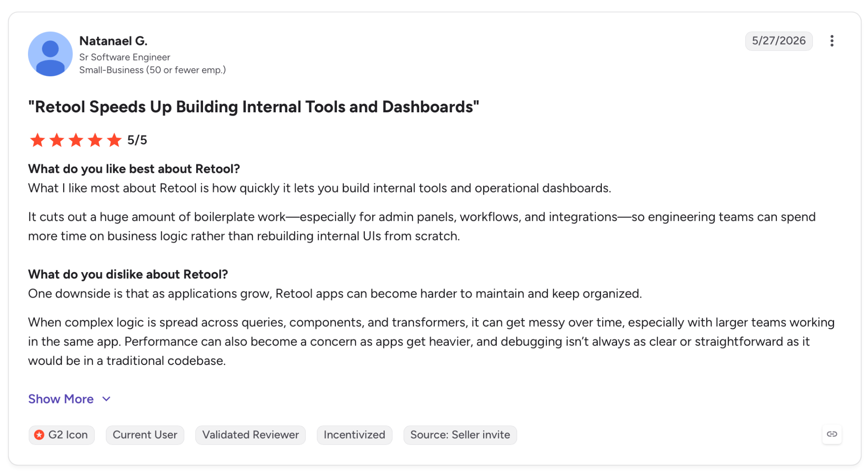Click the review title about Retool
This screenshot has width=868, height=473.
click(x=253, y=107)
